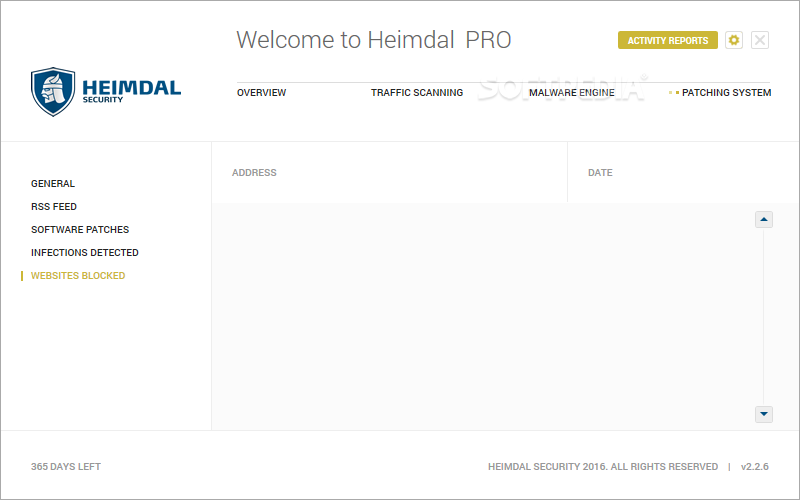Show the RSS Feed section
The height and width of the screenshot is (500, 800).
point(54,207)
